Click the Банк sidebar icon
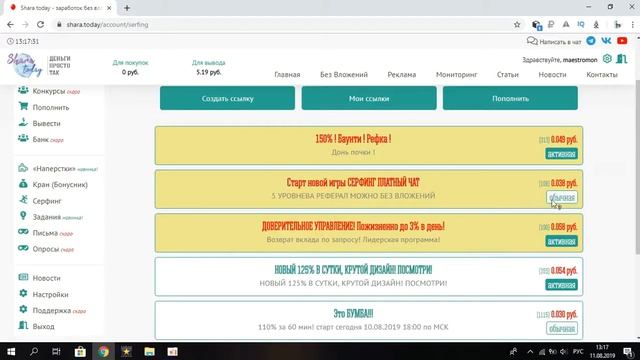 pos(23,139)
